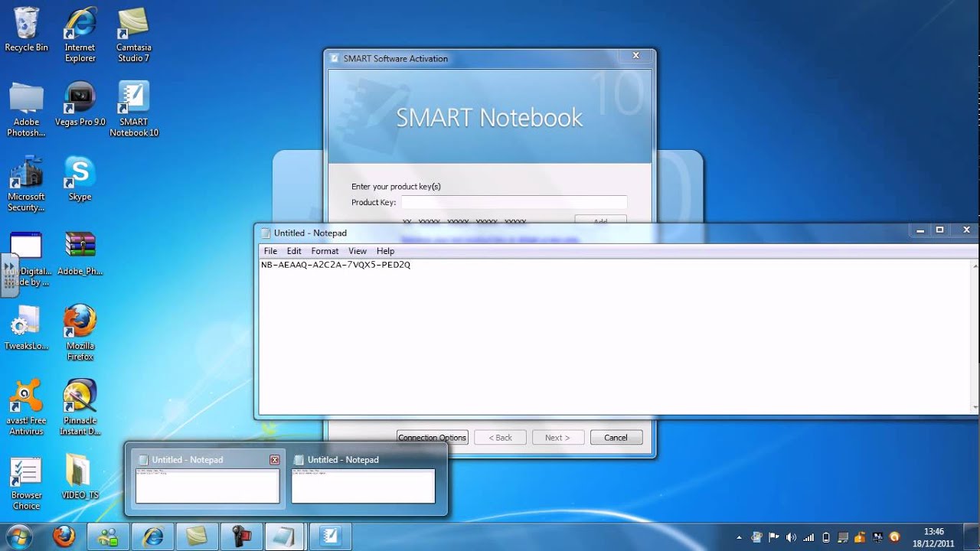Open avast! Free Antivirus shortcut
980x551 pixels.
pyautogui.click(x=27, y=398)
